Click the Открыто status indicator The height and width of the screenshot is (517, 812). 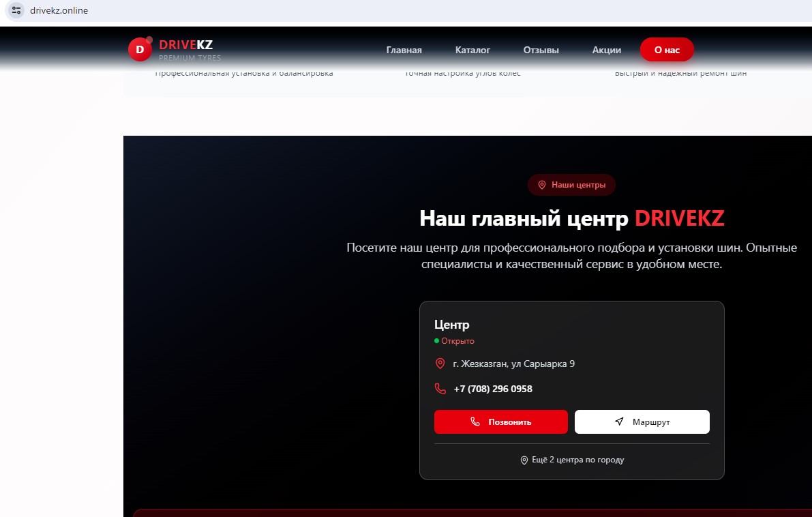click(457, 341)
